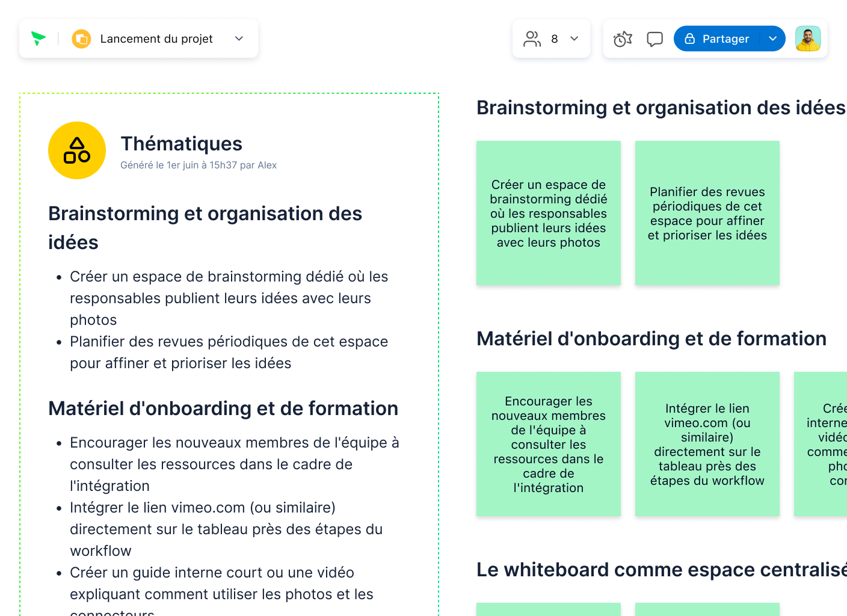Select canvas heading Matériel d'onboarding et de formation
This screenshot has height=616, width=847.
coord(651,339)
